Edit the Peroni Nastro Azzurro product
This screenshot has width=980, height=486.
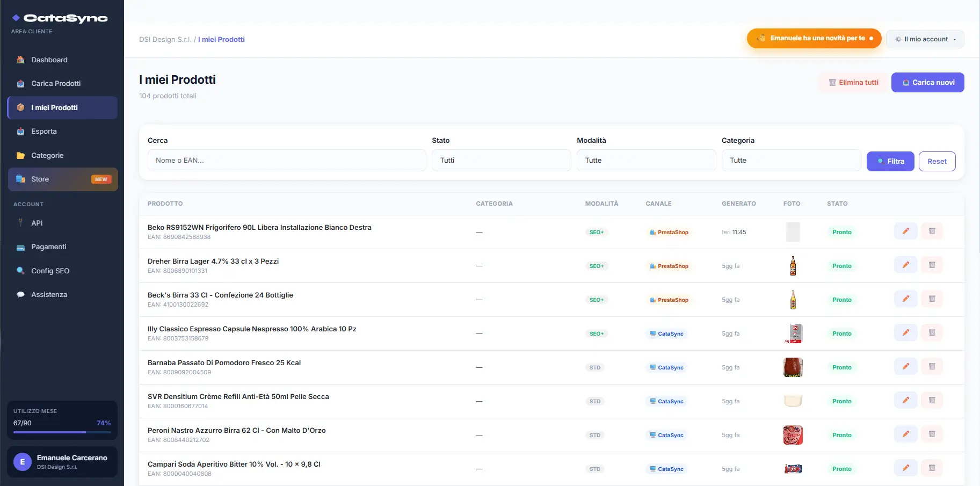[905, 434]
